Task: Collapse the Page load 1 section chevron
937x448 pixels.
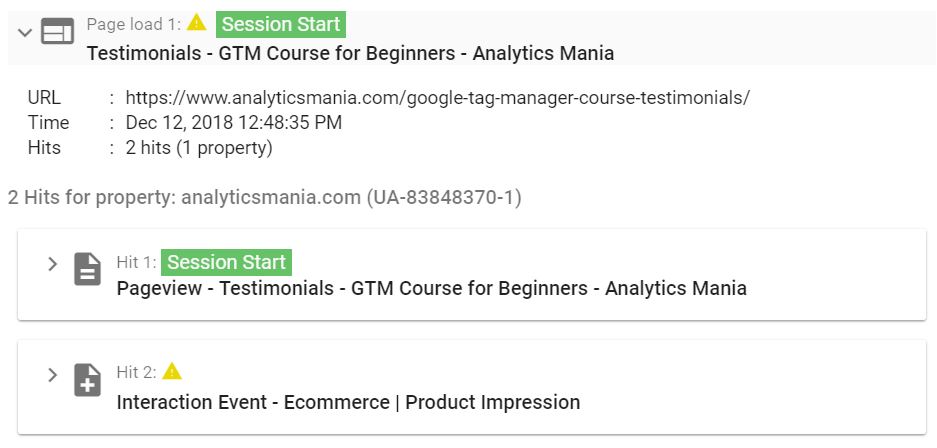Action: pos(25,32)
